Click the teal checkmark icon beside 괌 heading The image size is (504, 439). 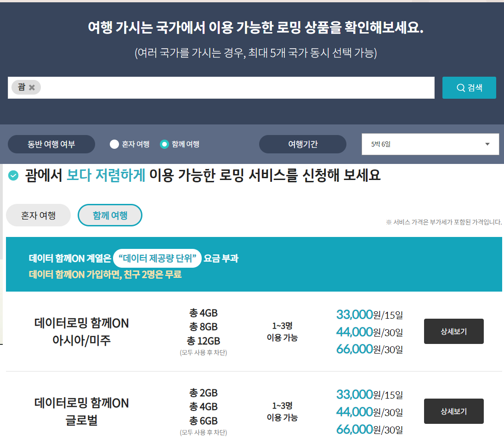coord(13,175)
